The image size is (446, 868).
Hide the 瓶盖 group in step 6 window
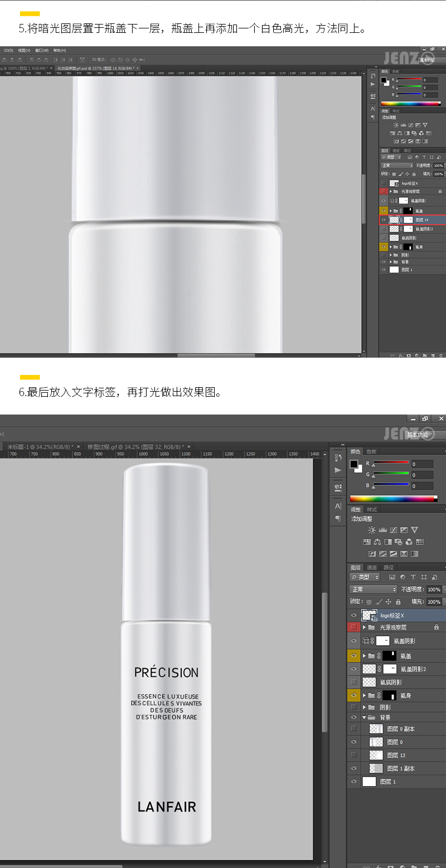tap(353, 655)
